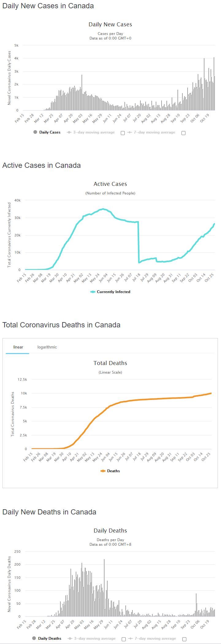Click the tallest bar in Daily Deaths chart

pos(104,588)
